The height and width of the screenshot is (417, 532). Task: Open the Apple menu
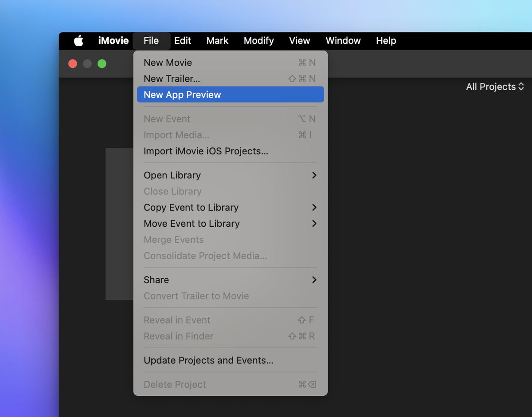pyautogui.click(x=78, y=41)
